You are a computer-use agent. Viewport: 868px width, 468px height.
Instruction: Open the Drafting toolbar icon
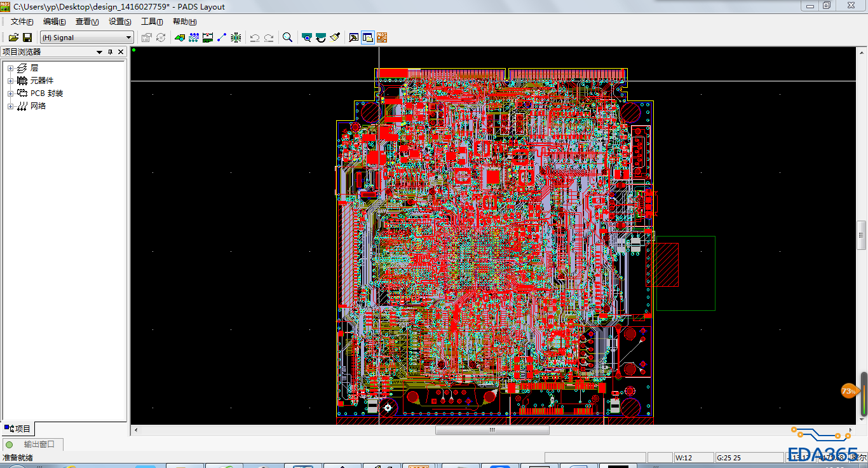(x=180, y=38)
